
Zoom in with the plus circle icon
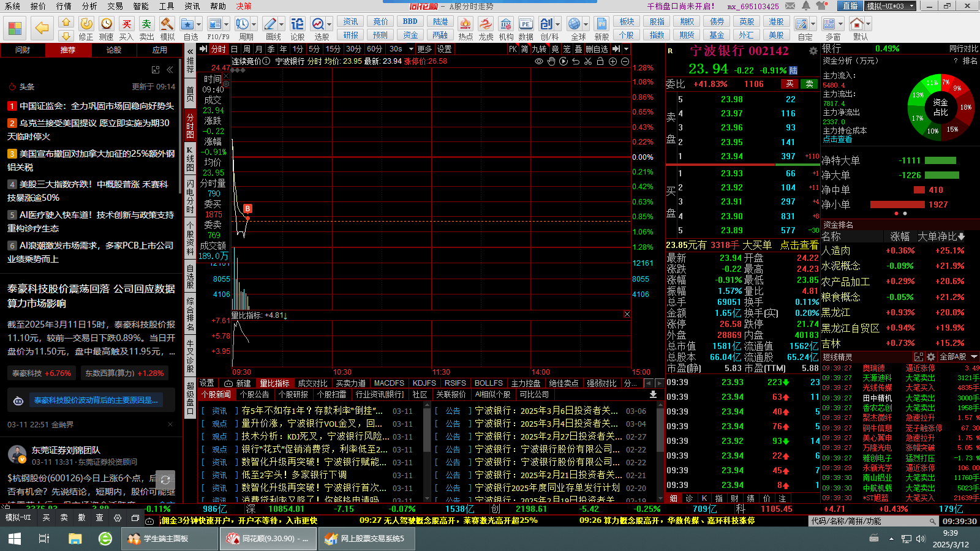coord(612,61)
